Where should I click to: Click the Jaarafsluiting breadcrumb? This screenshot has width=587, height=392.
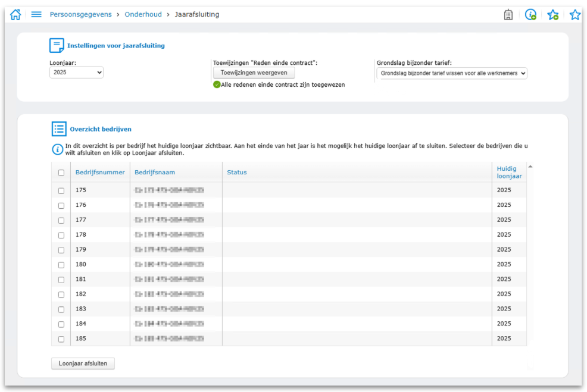pyautogui.click(x=197, y=14)
